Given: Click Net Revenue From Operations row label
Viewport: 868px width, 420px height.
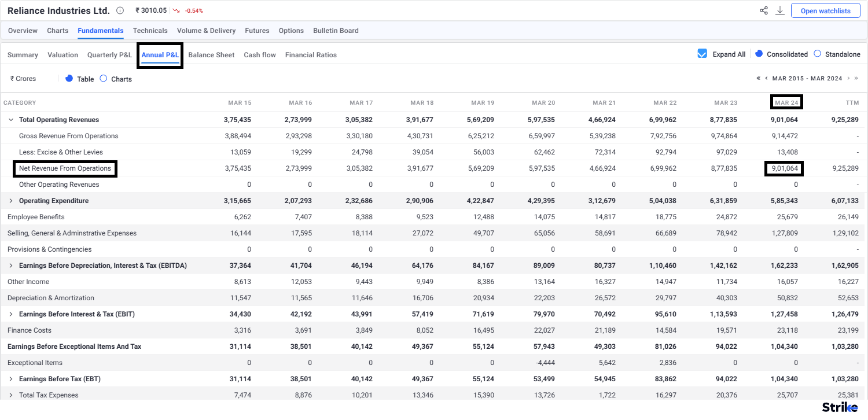Looking at the screenshot, I should point(65,168).
